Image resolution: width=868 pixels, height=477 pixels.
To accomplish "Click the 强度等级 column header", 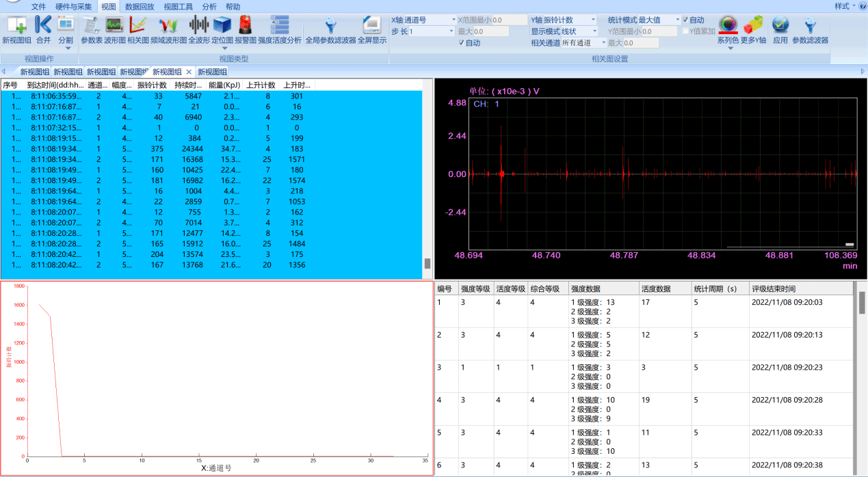I will coord(476,289).
